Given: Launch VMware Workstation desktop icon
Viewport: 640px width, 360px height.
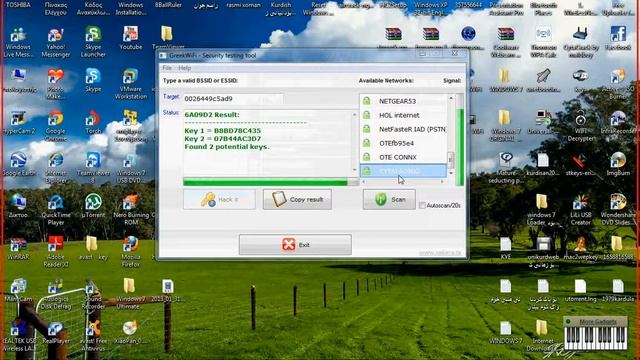Looking at the screenshot, I should [131, 84].
